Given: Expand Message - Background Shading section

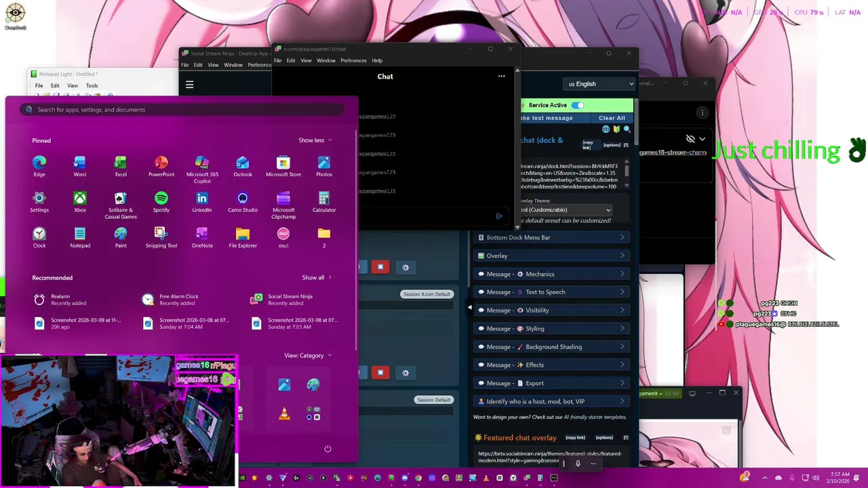Looking at the screenshot, I should (x=552, y=347).
